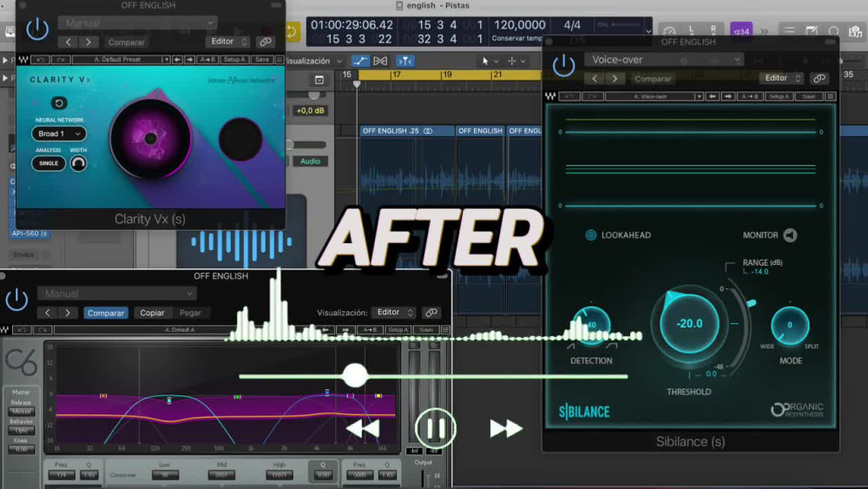Click Comparar in Sibilance window
The width and height of the screenshot is (868, 489).
coord(653,79)
